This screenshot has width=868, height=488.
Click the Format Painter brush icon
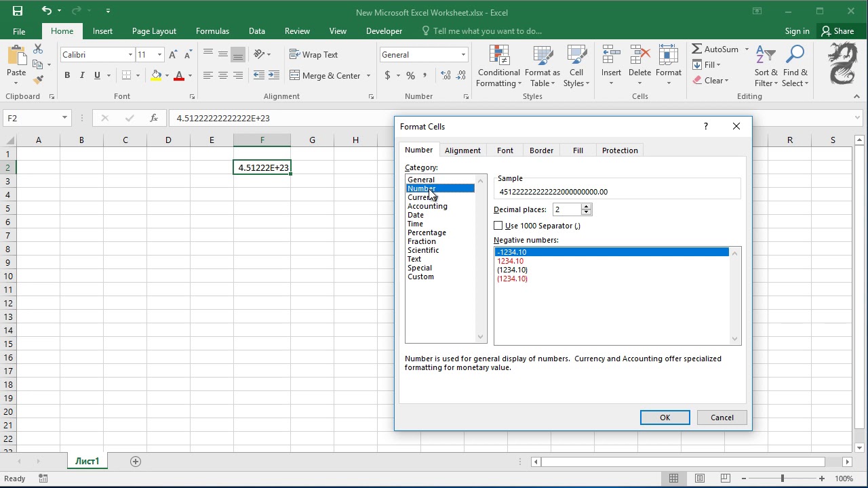(38, 80)
